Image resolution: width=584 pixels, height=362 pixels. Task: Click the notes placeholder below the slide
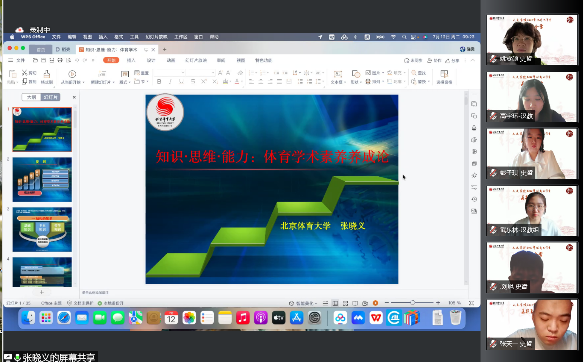coord(95,293)
